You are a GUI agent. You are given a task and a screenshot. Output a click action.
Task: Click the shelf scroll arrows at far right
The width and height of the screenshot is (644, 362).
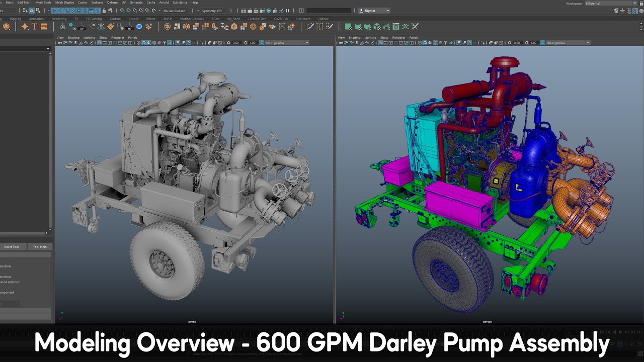point(641,26)
